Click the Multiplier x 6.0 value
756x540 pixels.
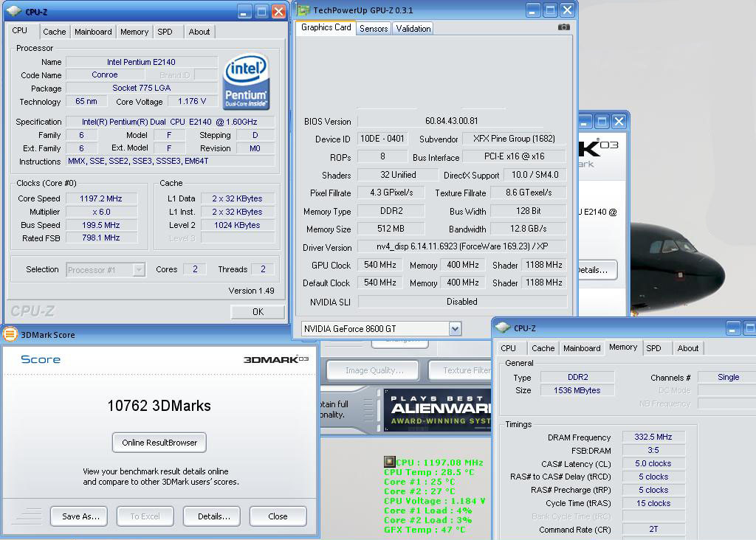[101, 212]
